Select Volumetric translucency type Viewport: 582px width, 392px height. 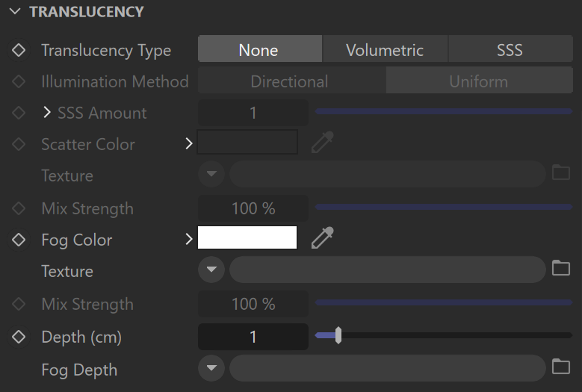[385, 49]
